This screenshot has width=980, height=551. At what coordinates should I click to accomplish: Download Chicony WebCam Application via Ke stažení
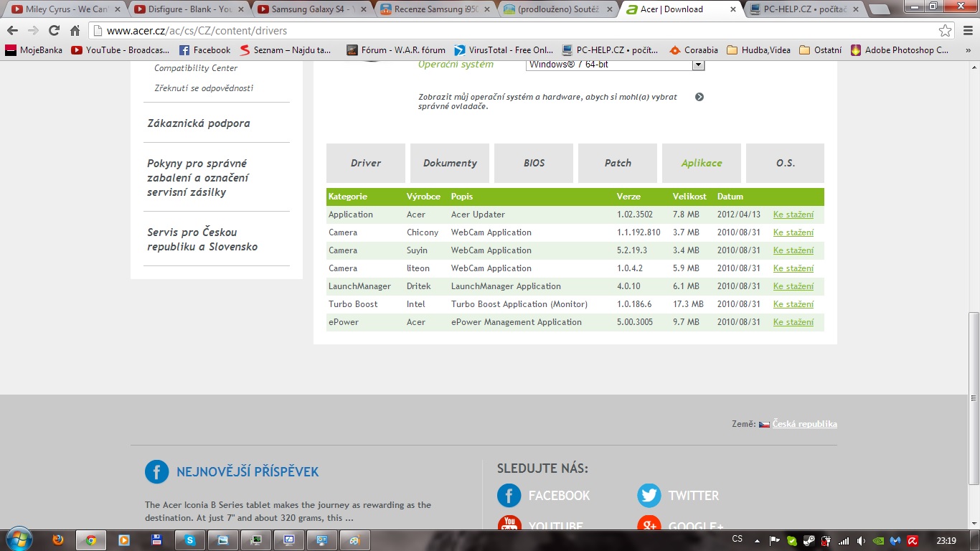pyautogui.click(x=793, y=232)
